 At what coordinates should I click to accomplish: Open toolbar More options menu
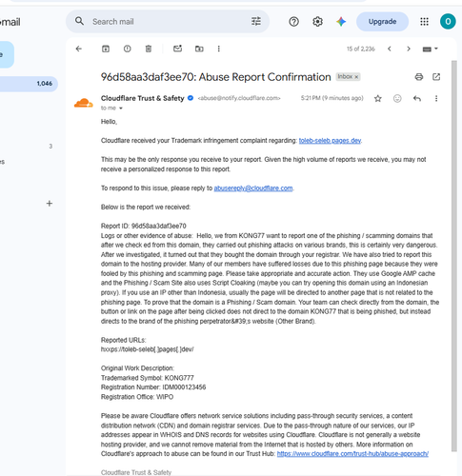click(218, 49)
